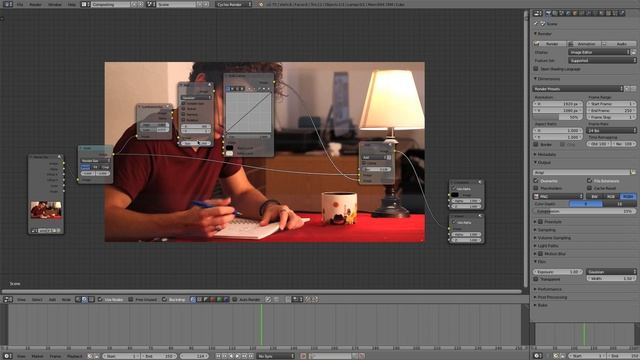Open the World properties tab icon
The height and width of the screenshot is (360, 640).
coord(569,13)
